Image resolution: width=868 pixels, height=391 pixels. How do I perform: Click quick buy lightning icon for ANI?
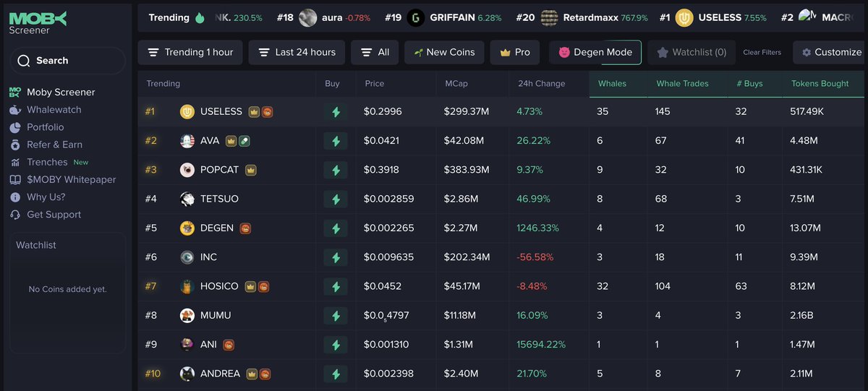click(336, 345)
